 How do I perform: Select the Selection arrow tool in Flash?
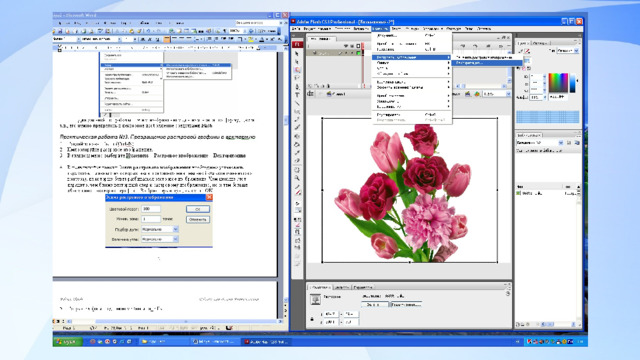click(x=297, y=53)
